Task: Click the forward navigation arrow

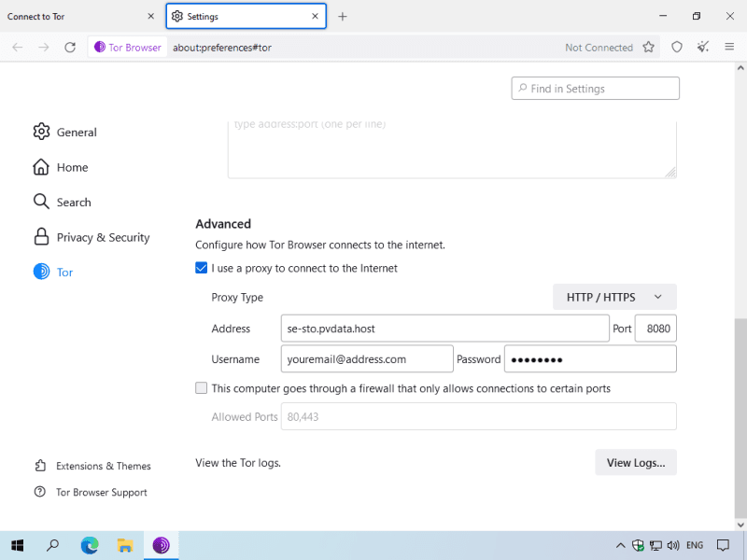Action: [x=44, y=48]
